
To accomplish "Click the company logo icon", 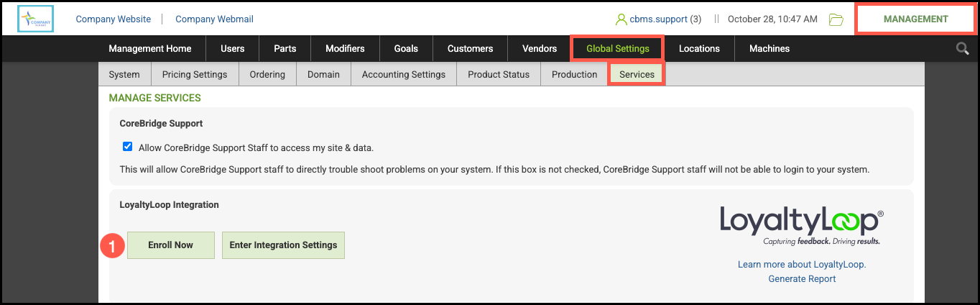I will (35, 19).
